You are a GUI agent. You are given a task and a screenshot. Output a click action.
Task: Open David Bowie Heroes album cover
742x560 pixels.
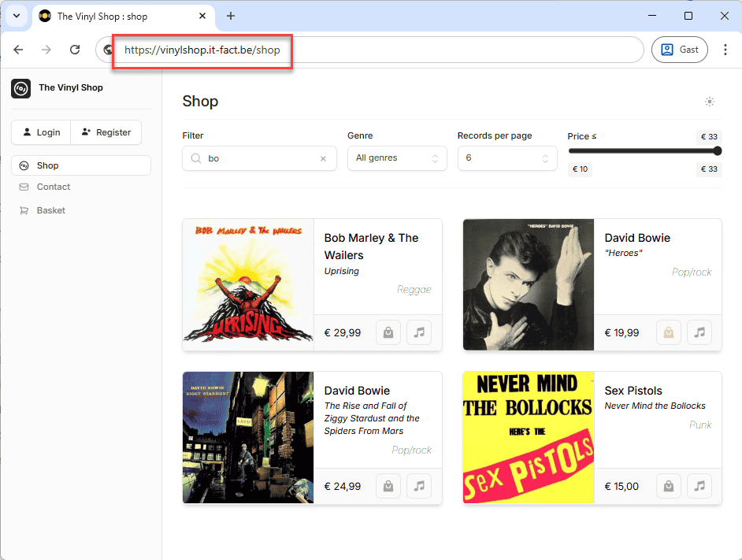529,284
